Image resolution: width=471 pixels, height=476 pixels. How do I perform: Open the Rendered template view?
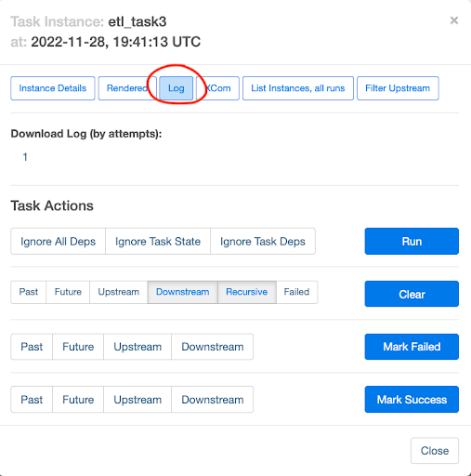(127, 88)
